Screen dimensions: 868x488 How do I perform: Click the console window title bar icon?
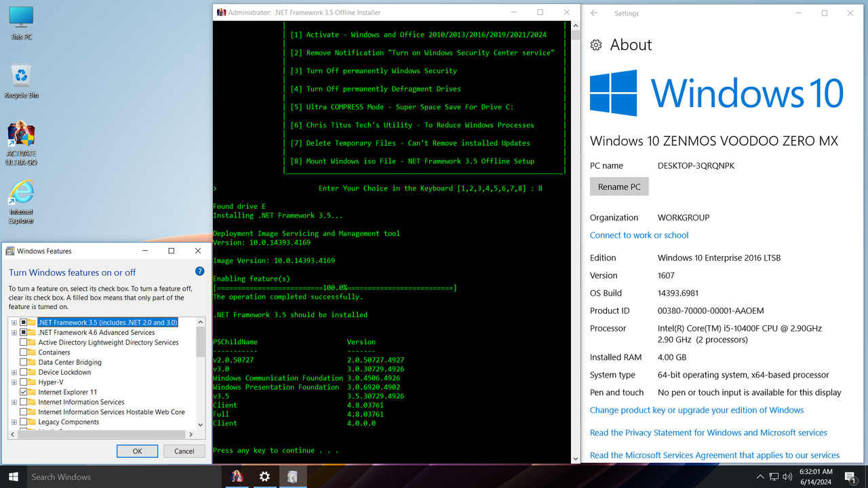point(221,12)
